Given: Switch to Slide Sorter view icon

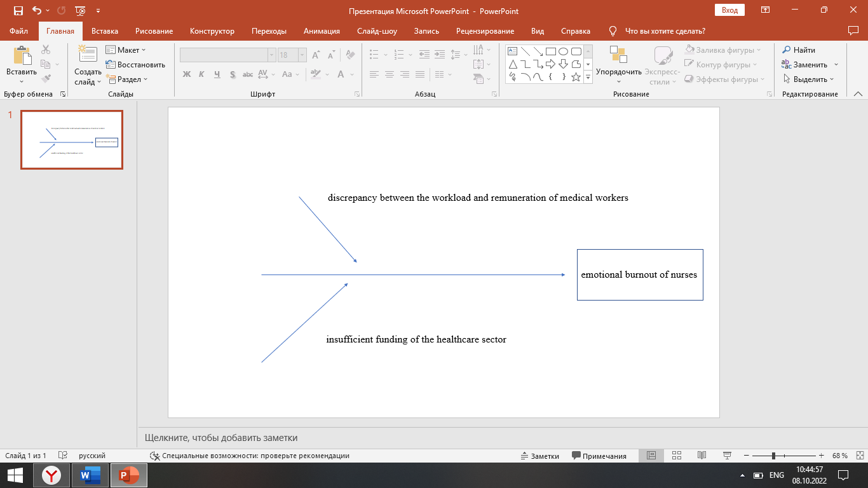Looking at the screenshot, I should tap(676, 456).
